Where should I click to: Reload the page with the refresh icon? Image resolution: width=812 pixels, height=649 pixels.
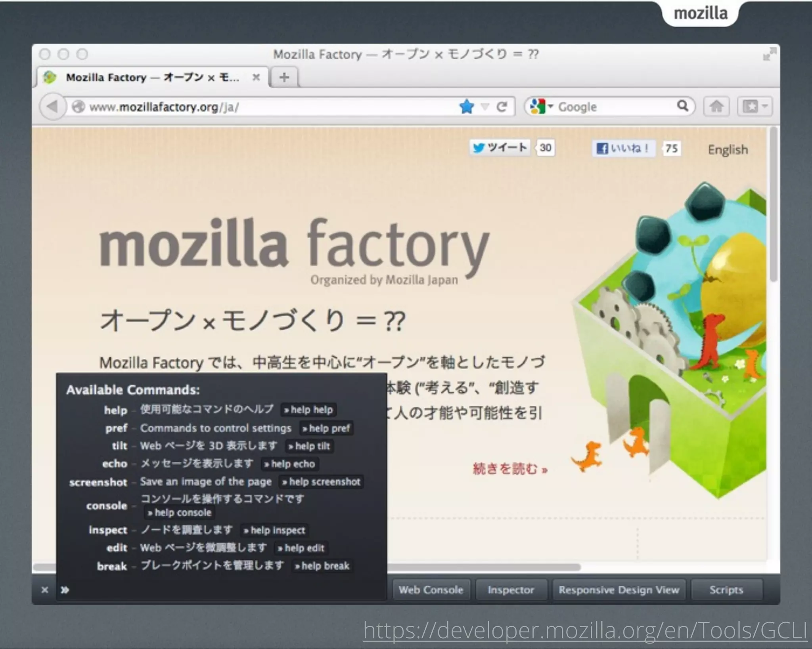click(x=502, y=107)
